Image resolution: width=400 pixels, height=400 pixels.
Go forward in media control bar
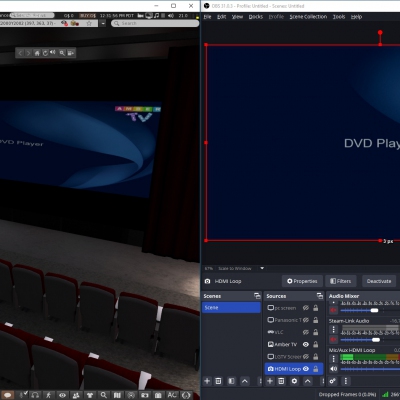click(28, 53)
